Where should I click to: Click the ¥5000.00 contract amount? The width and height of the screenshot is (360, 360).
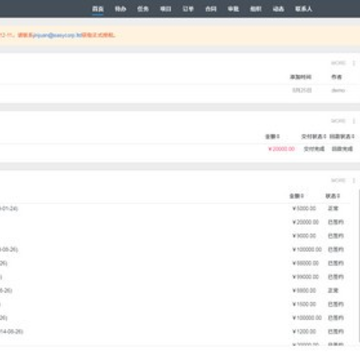tap(304, 209)
